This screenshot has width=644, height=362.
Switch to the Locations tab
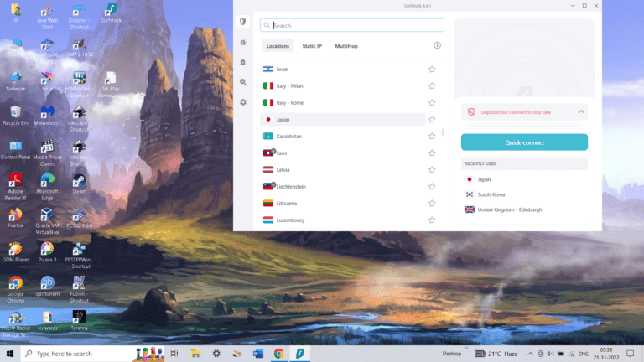(278, 46)
